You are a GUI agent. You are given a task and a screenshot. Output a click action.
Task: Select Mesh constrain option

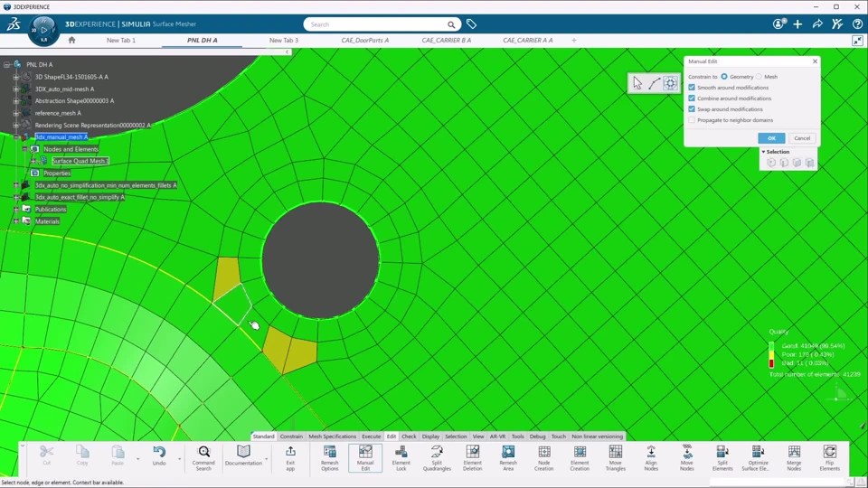coord(759,76)
